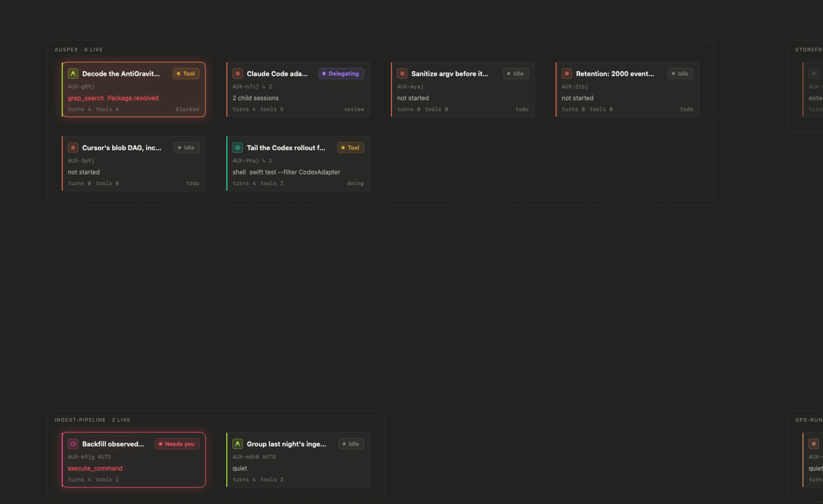Click the todo label on Retention card
Image resolution: width=823 pixels, height=504 pixels.
pyautogui.click(x=687, y=110)
